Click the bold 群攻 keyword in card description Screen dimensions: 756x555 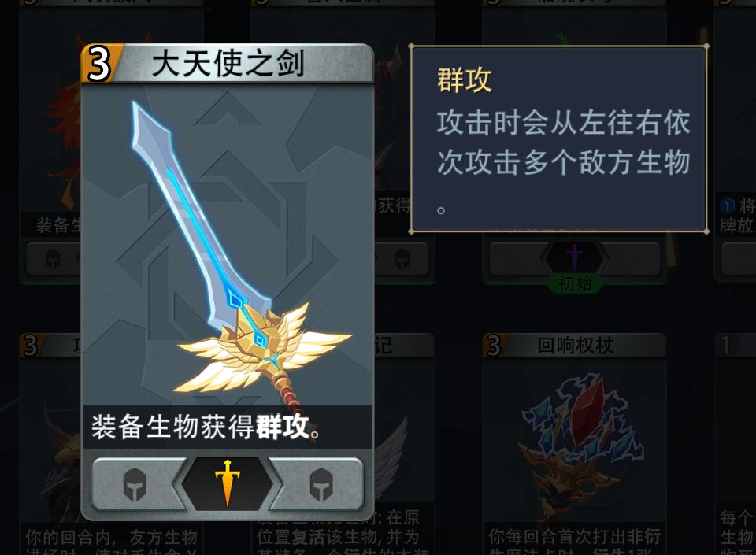(283, 427)
